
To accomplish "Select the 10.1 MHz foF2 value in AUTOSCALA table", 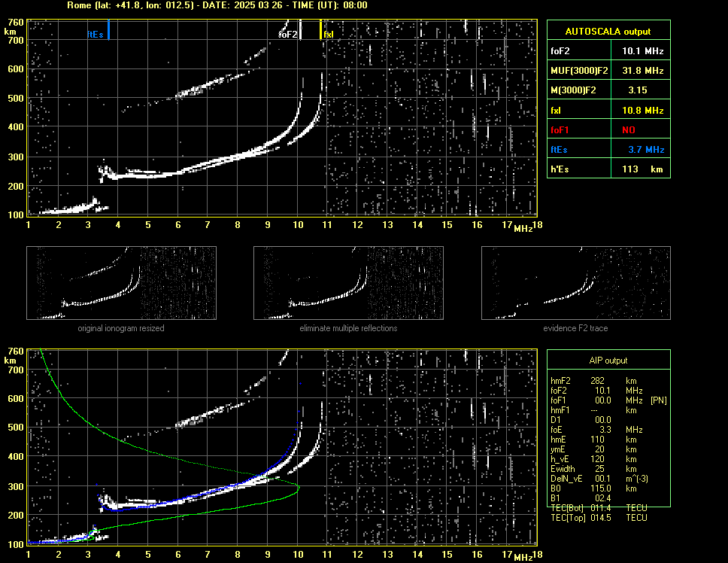I will coord(642,51).
